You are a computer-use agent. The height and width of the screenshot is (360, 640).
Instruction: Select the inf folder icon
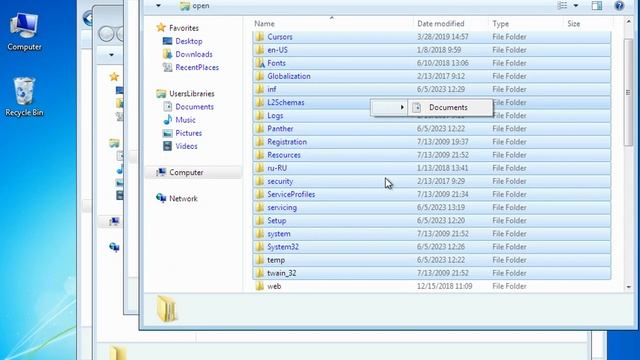[260, 89]
